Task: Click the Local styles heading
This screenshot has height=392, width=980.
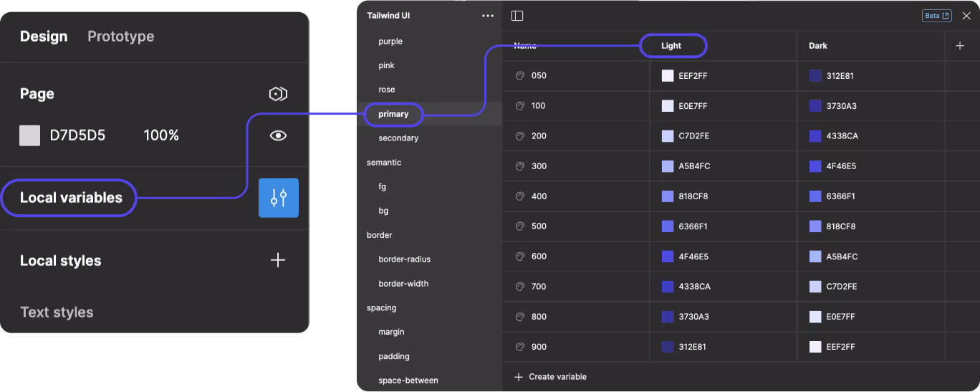Action: tap(61, 261)
